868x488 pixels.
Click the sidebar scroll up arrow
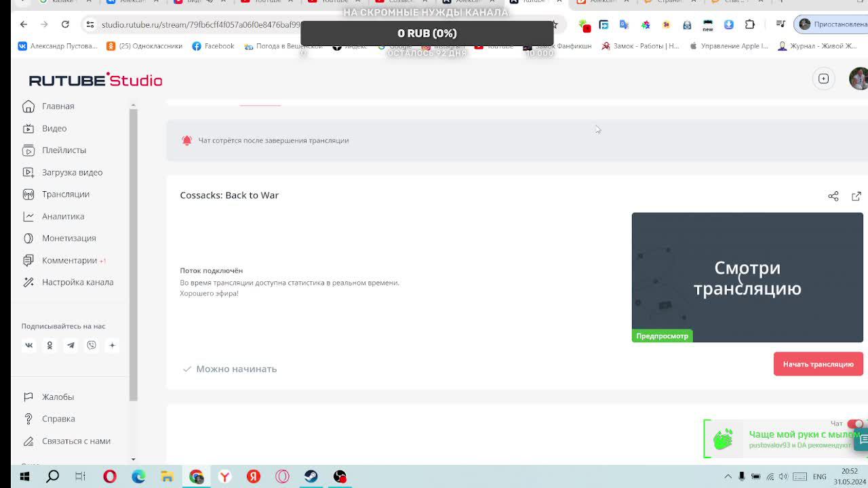click(133, 106)
